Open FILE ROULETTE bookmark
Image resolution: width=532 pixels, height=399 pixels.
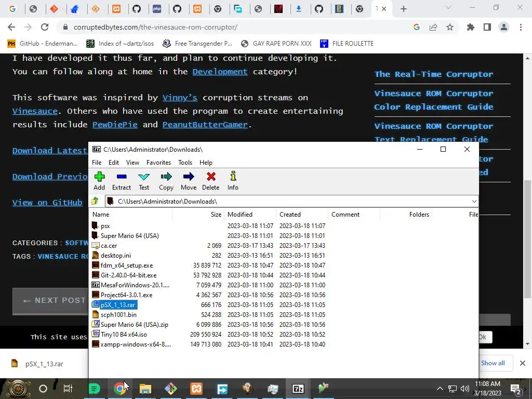[347, 44]
